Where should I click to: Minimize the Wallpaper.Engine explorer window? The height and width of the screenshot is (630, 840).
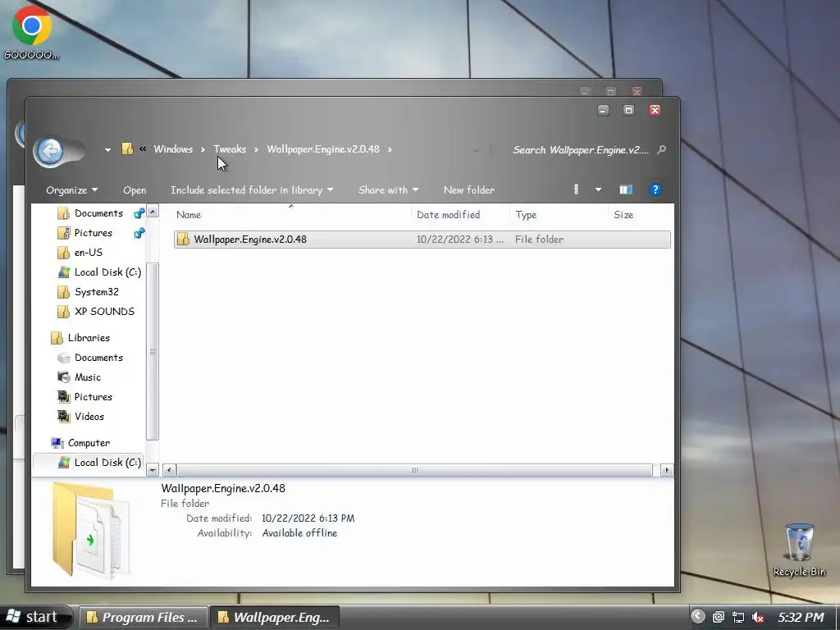click(x=603, y=111)
